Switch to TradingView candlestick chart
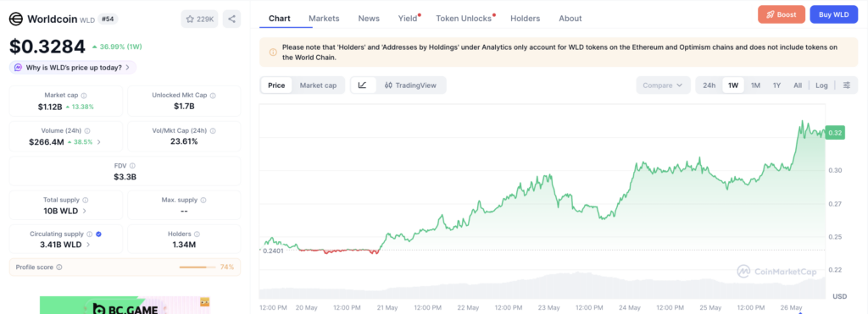This screenshot has width=868, height=314. pos(411,85)
